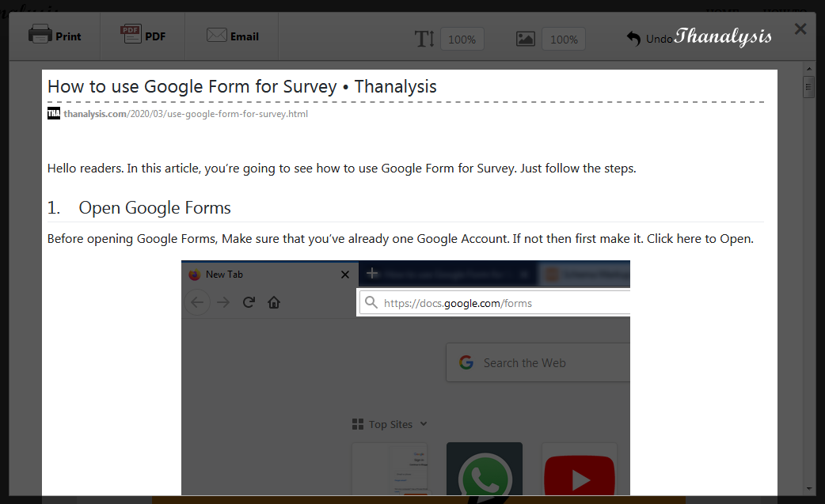The image size is (825, 504).
Task: Close the print preview dialog
Action: (800, 29)
